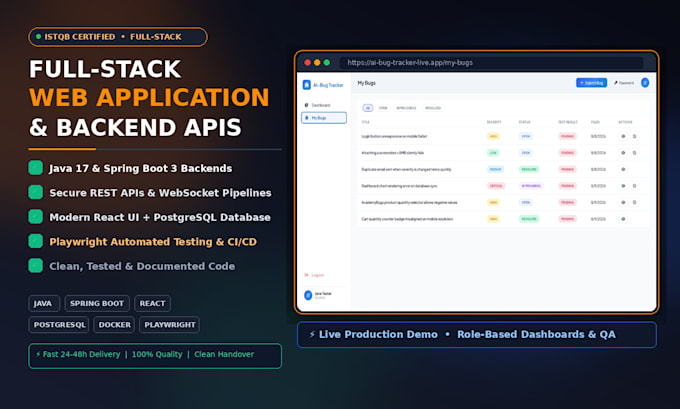Click Resolved status badge in the Duplicate email row

pyautogui.click(x=529, y=169)
